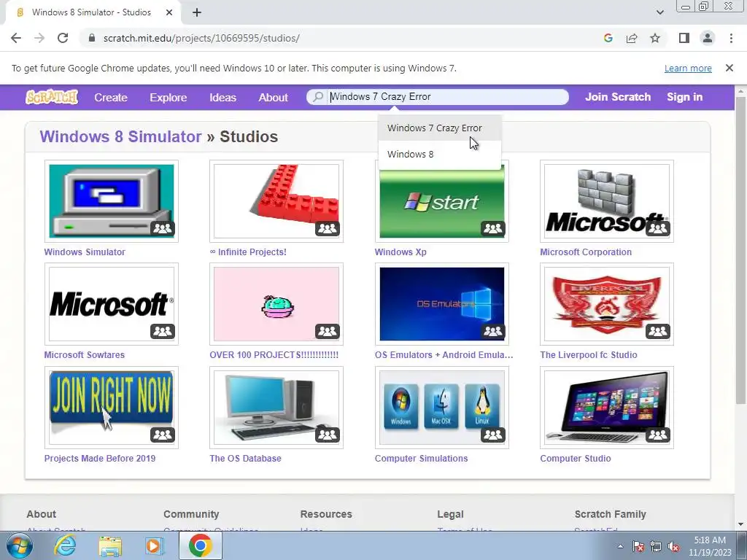Open the Create menu item
Screen dimensions: 747x560
(x=111, y=97)
